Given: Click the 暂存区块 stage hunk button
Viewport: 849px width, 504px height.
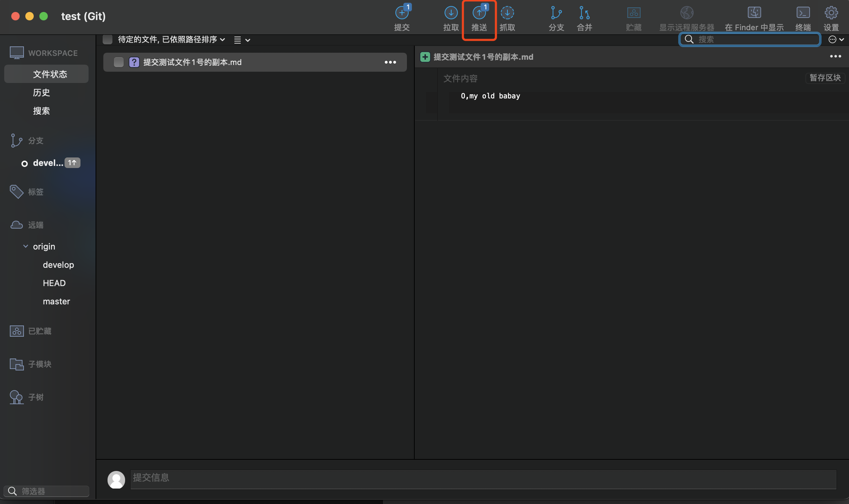Looking at the screenshot, I should coord(825,78).
